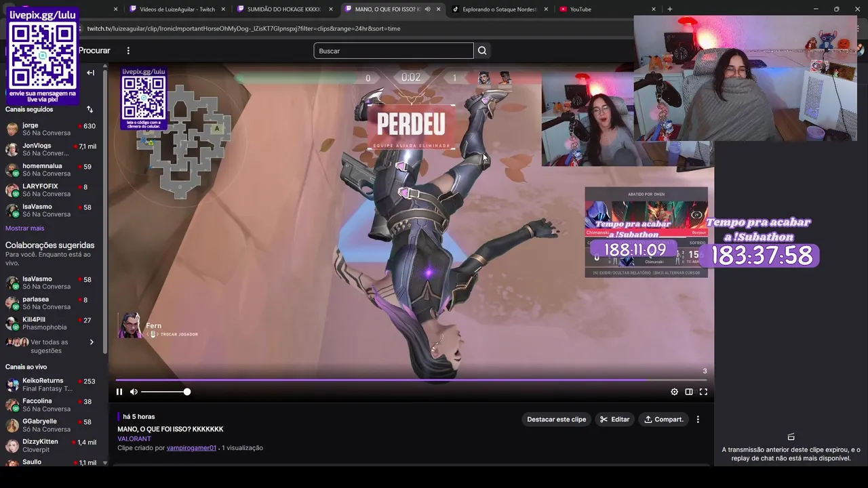Open homemnalua channel in sidebar

tap(51, 170)
